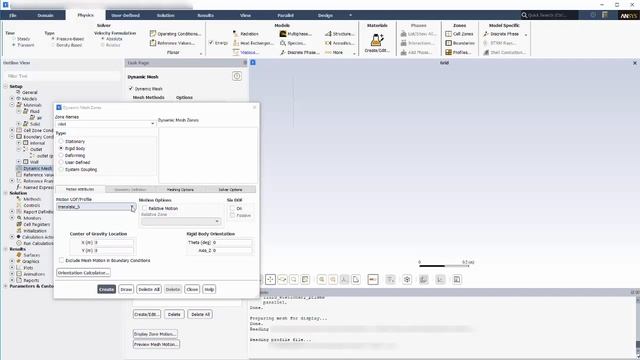Toggle the Dynamic Mesh checkbox in Task Page
The image size is (640, 360).
click(x=131, y=89)
